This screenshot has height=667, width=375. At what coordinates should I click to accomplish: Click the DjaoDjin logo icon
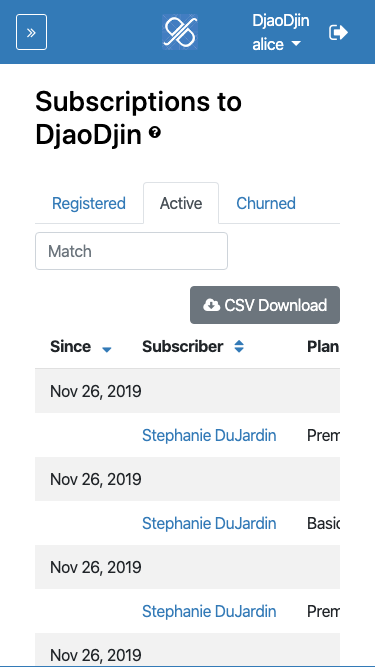pos(180,32)
